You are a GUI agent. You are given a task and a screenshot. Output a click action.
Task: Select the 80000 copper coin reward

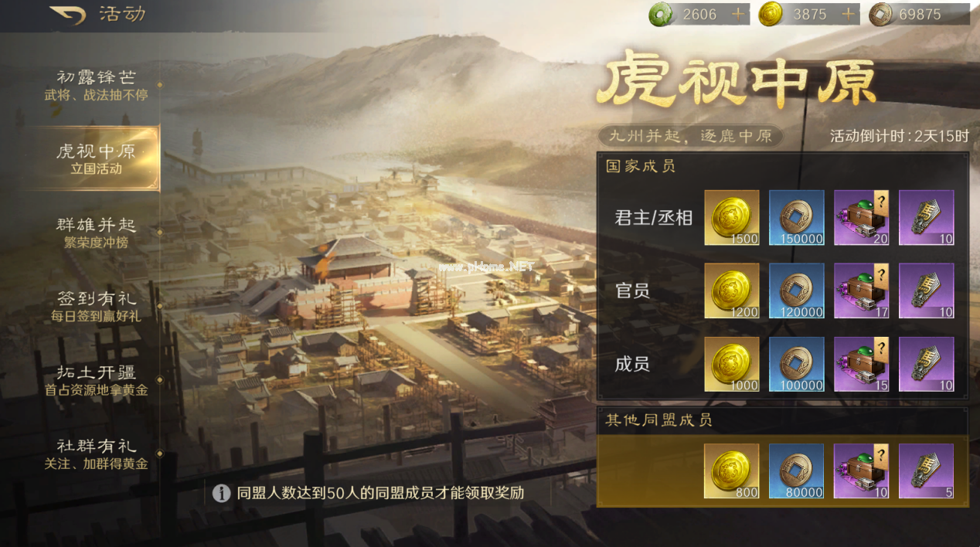[x=796, y=471]
